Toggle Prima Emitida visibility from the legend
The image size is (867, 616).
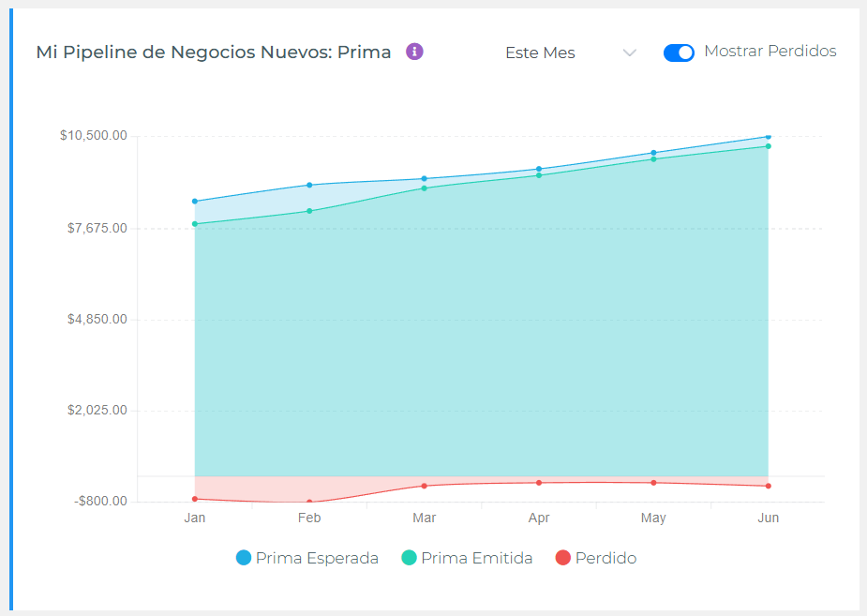tap(466, 557)
